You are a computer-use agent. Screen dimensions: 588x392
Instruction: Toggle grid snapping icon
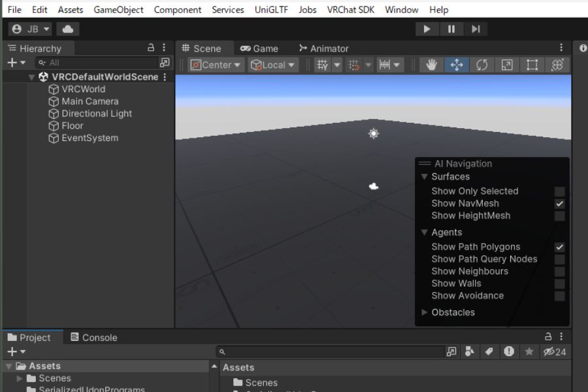tap(353, 65)
